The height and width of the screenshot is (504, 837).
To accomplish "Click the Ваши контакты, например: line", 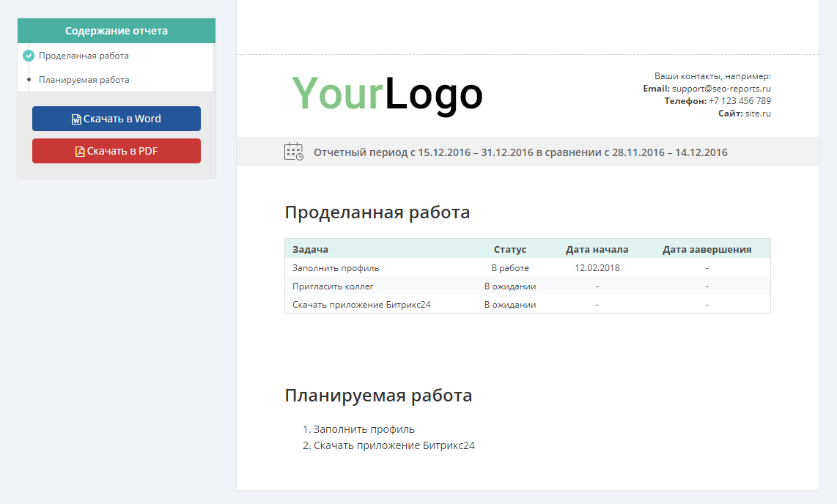I will click(x=712, y=76).
